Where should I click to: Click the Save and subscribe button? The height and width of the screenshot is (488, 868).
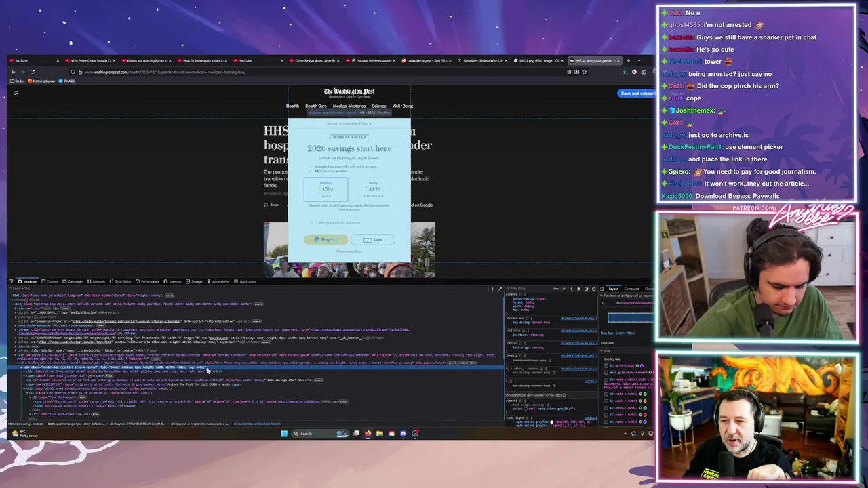(637, 94)
